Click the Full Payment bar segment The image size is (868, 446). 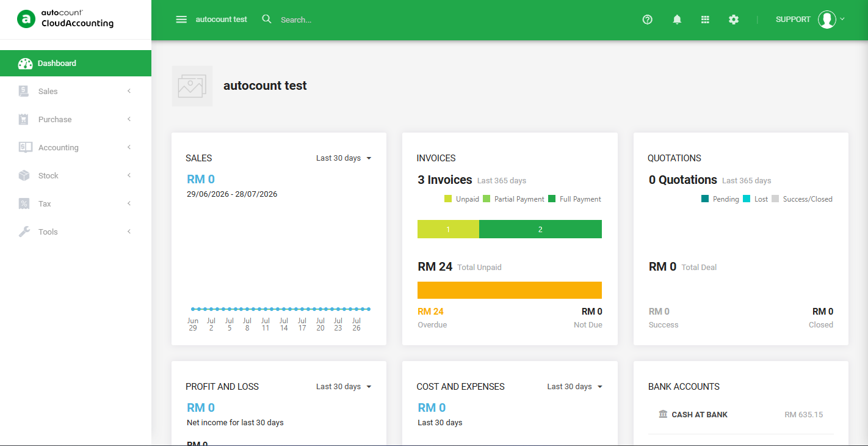[x=540, y=229]
